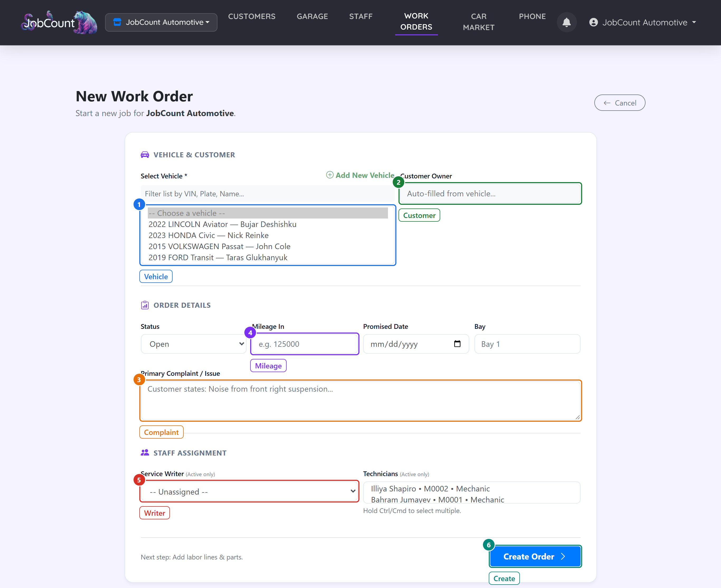Open the Car Market section
This screenshot has height=588, width=721.
pyautogui.click(x=478, y=22)
